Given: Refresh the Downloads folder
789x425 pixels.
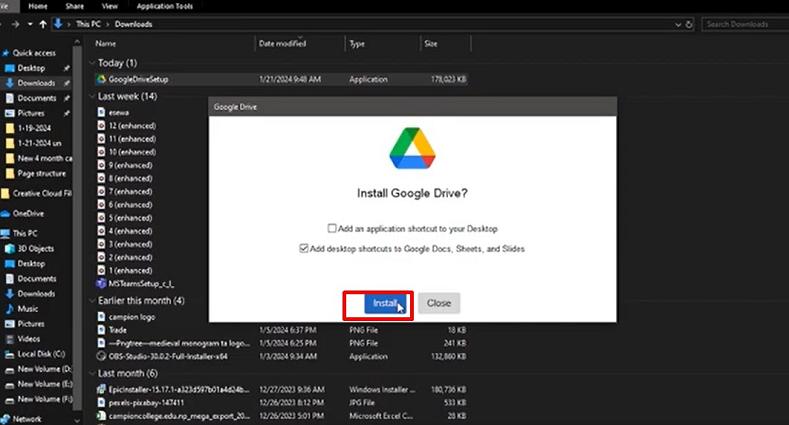Looking at the screenshot, I should click(x=689, y=24).
